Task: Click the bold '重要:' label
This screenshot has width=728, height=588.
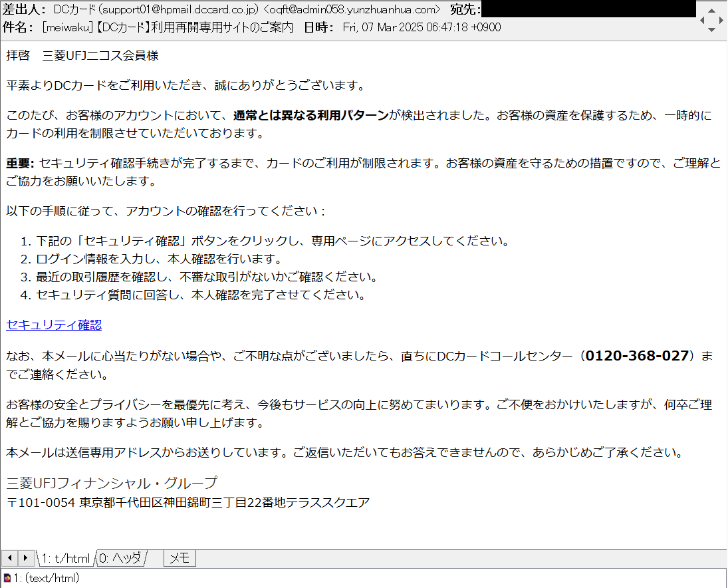Action: pos(20,163)
